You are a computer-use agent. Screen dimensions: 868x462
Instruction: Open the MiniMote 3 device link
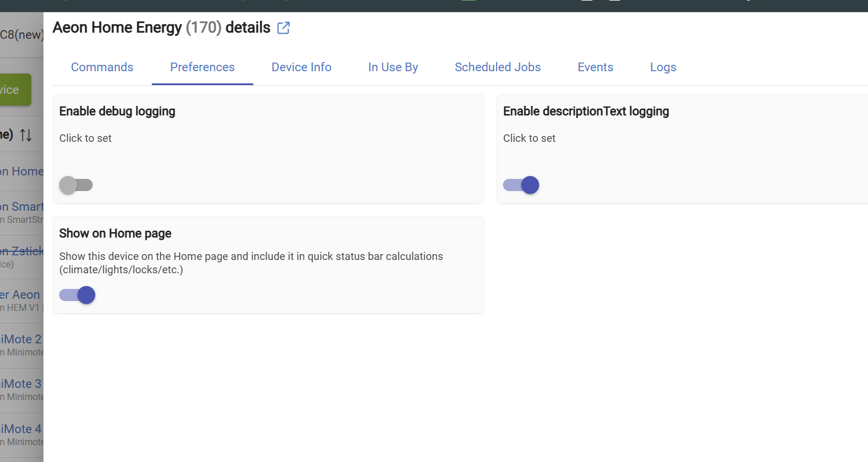(21, 384)
